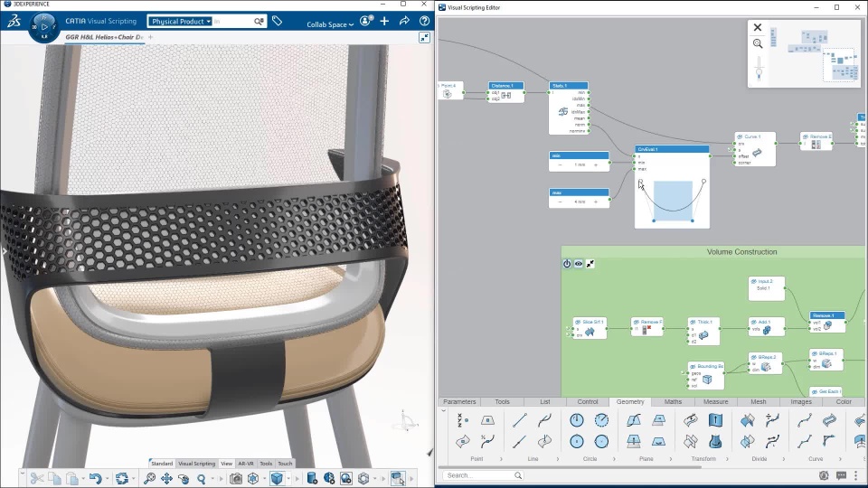868x488 pixels.
Task: Click the Undo arrow in bottom toolbar
Action: pos(95,479)
